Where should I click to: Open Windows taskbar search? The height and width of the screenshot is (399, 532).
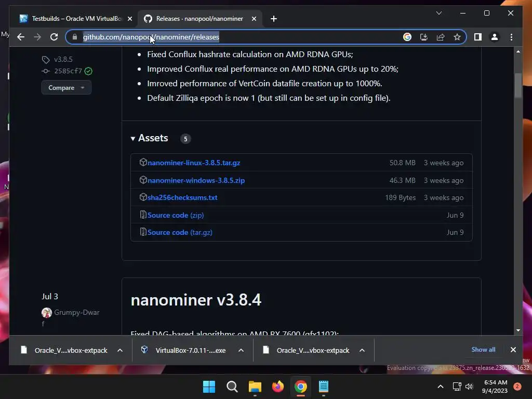pos(232,387)
